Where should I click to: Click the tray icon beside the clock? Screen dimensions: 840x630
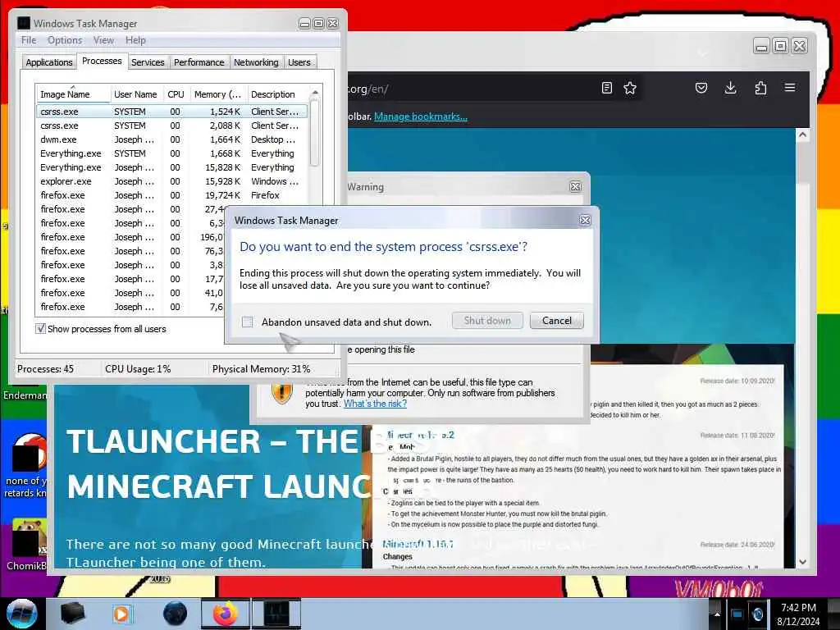[757, 614]
